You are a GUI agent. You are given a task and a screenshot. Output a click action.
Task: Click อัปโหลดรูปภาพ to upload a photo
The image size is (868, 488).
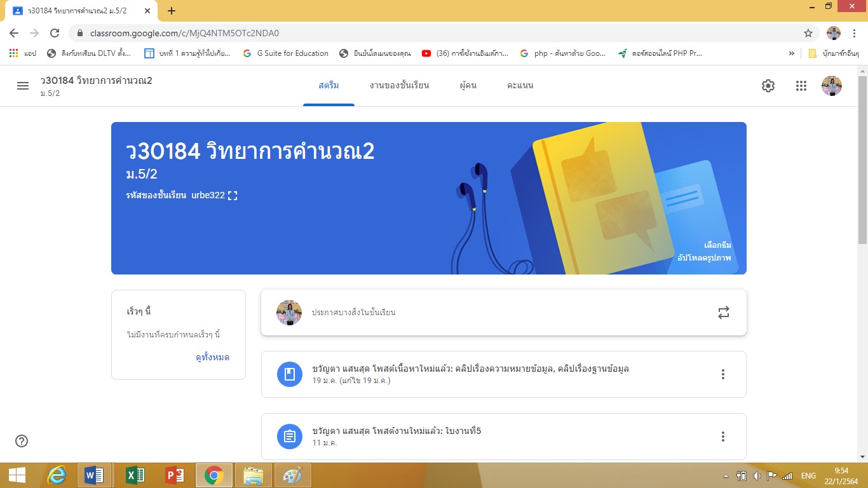(705, 259)
